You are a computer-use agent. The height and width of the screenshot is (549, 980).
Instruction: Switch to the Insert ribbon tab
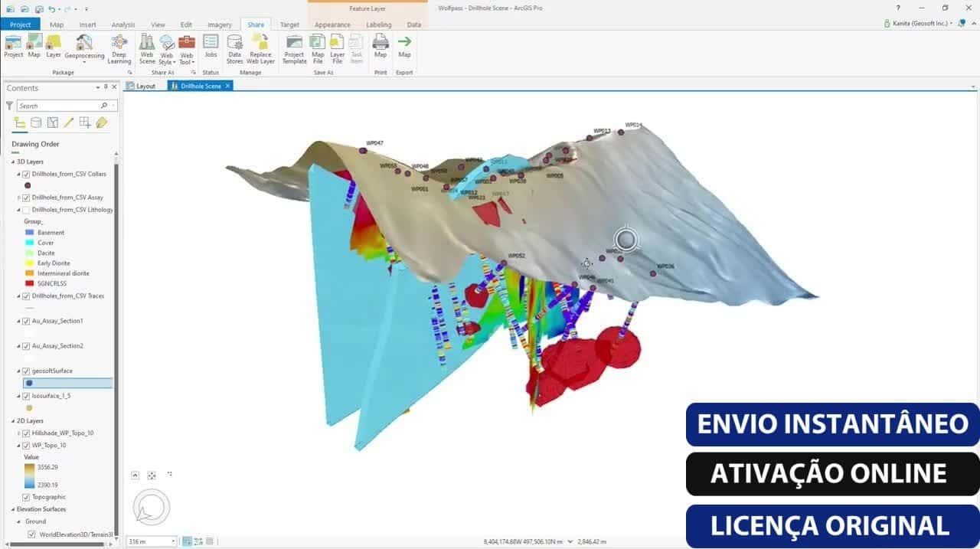pyautogui.click(x=87, y=25)
